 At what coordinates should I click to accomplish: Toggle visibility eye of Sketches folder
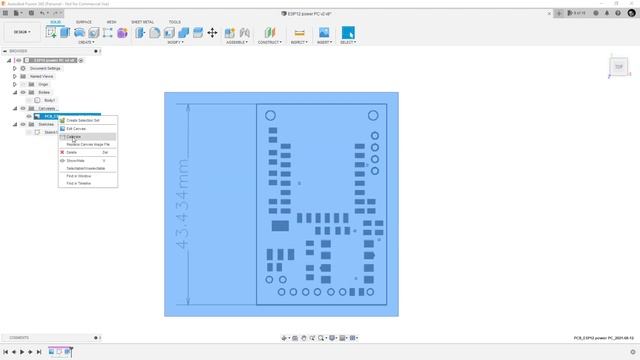[x=23, y=124]
